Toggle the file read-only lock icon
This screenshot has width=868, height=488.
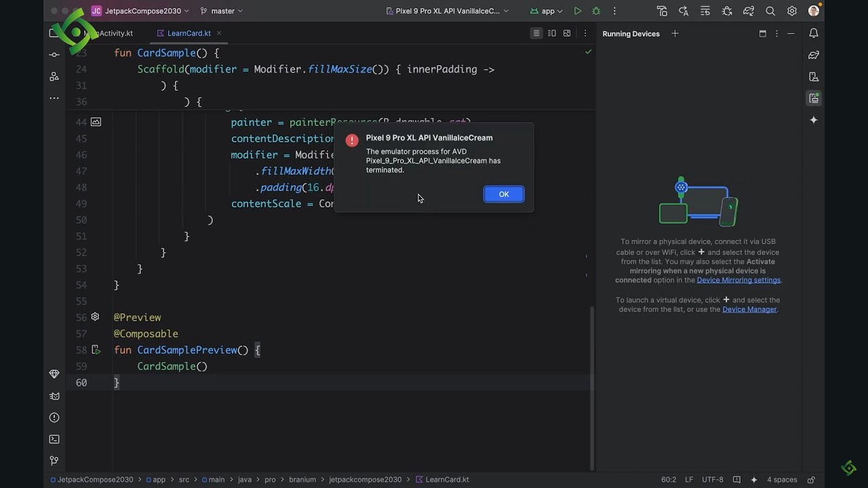pos(811,479)
